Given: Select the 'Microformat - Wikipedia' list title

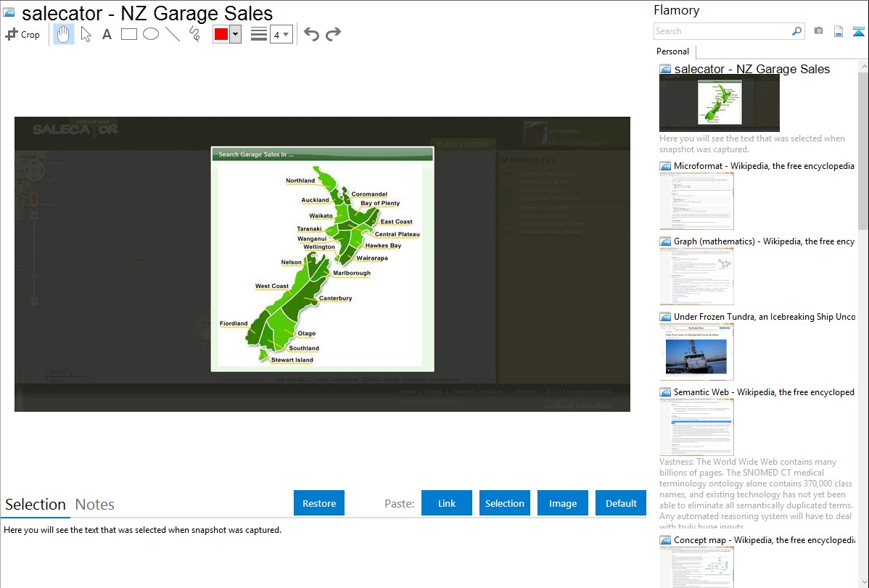Looking at the screenshot, I should [x=764, y=166].
